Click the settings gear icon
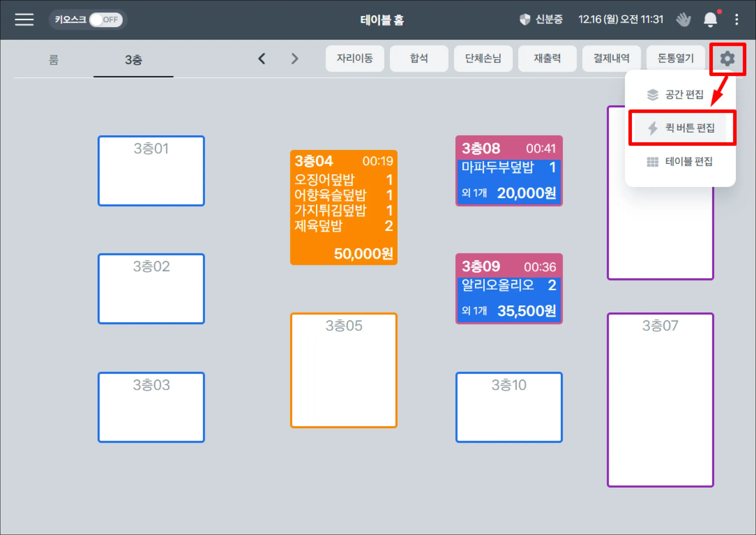The height and width of the screenshot is (535, 756). click(x=727, y=59)
